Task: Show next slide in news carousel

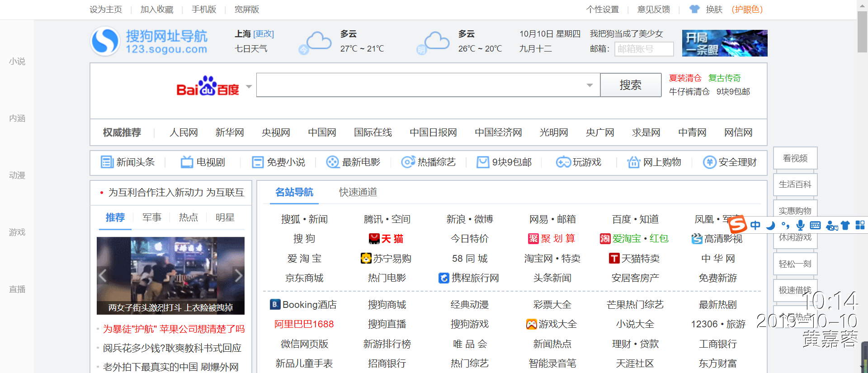Action: [x=238, y=275]
